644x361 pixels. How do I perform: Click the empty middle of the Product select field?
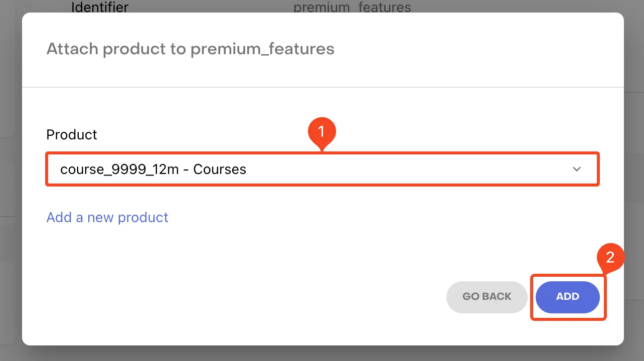pyautogui.click(x=401, y=169)
